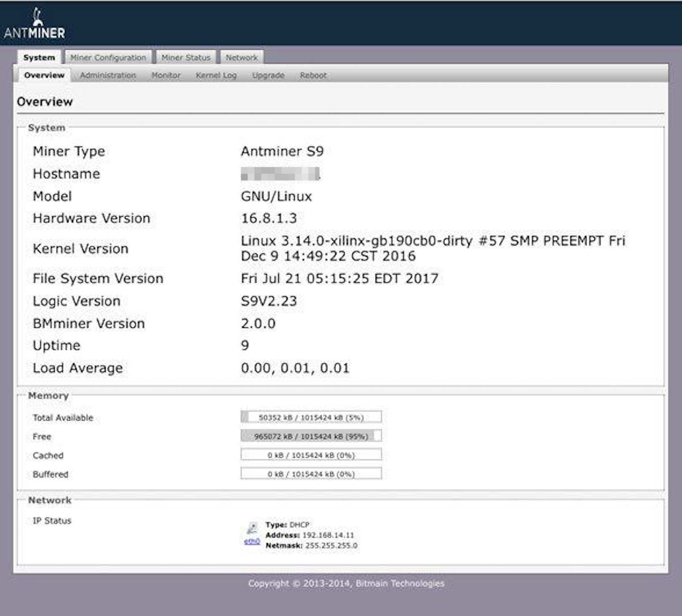Viewport: 682px width, 616px height.
Task: Select the 'Antminer S9' miner type value
Action: point(282,151)
